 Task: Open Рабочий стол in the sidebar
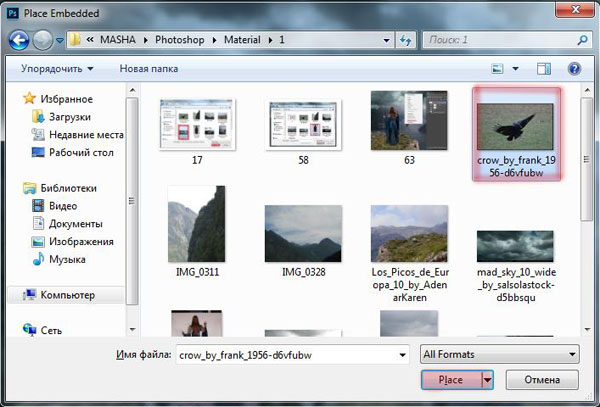click(81, 153)
